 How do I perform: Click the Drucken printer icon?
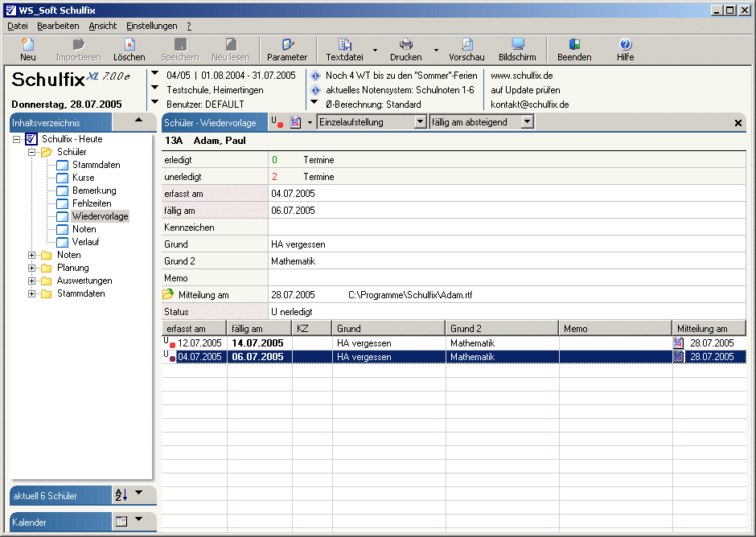tap(406, 44)
